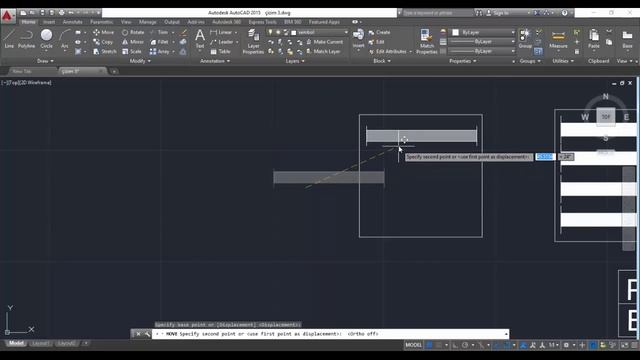The width and height of the screenshot is (640, 360).
Task: Click the Scale tool
Action: [131, 52]
